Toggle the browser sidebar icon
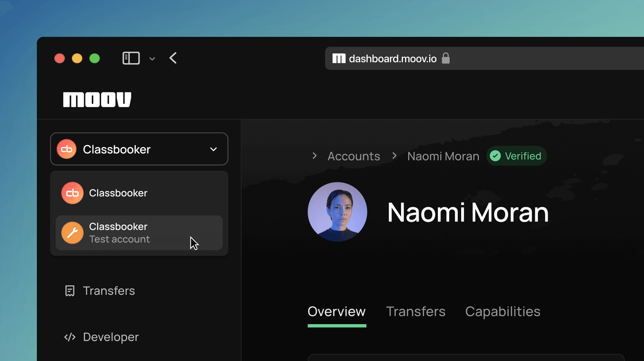 point(131,58)
